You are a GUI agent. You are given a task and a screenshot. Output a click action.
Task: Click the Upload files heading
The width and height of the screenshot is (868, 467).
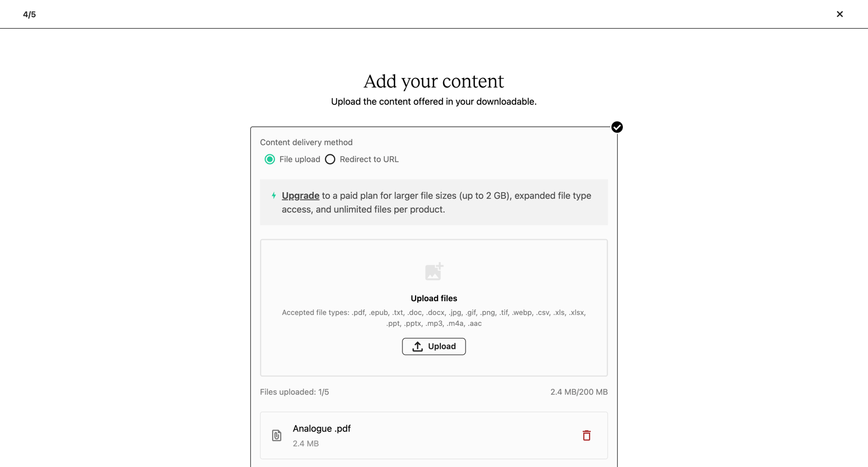tap(434, 298)
